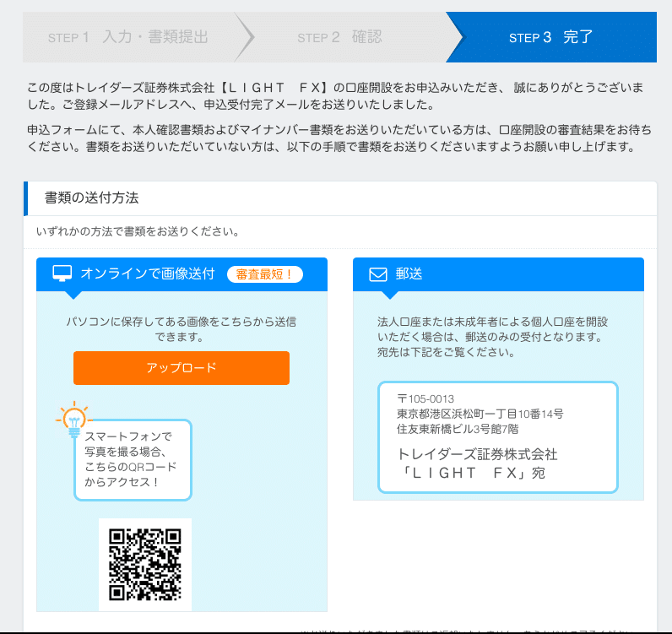Click the envelope icon beside 郵送
Viewport: 672px width, 634px height.
[x=378, y=274]
